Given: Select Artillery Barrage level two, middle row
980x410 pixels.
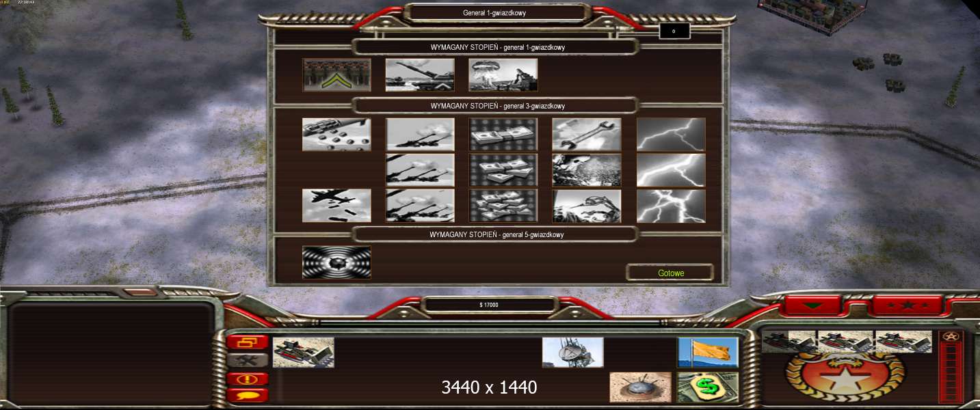Looking at the screenshot, I should (x=420, y=170).
